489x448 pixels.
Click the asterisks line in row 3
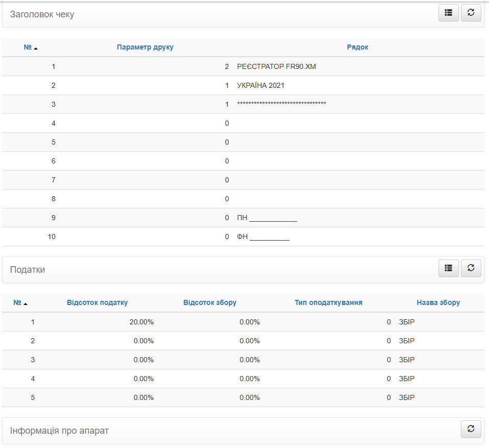pos(282,104)
